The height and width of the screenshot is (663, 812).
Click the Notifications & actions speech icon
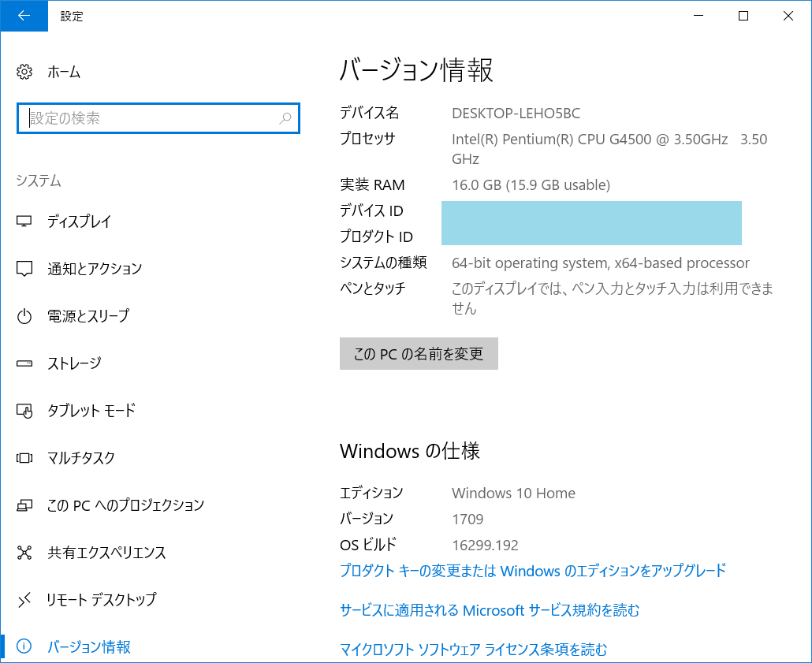pyautogui.click(x=24, y=269)
